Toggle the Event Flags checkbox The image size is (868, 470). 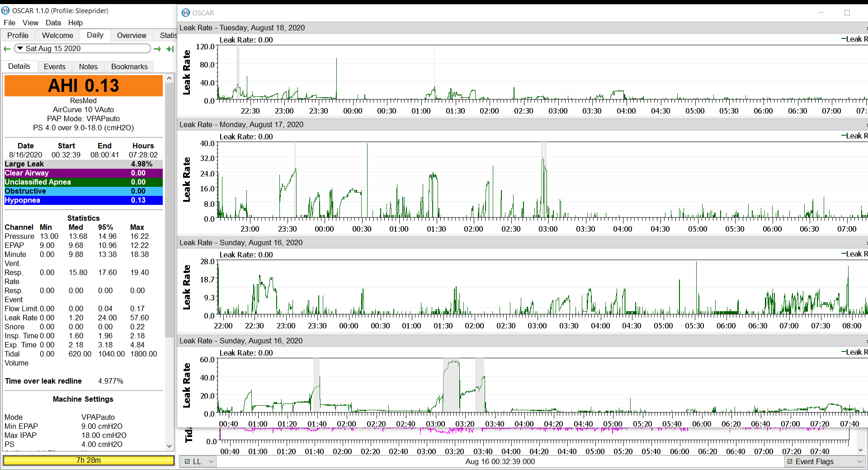point(790,461)
